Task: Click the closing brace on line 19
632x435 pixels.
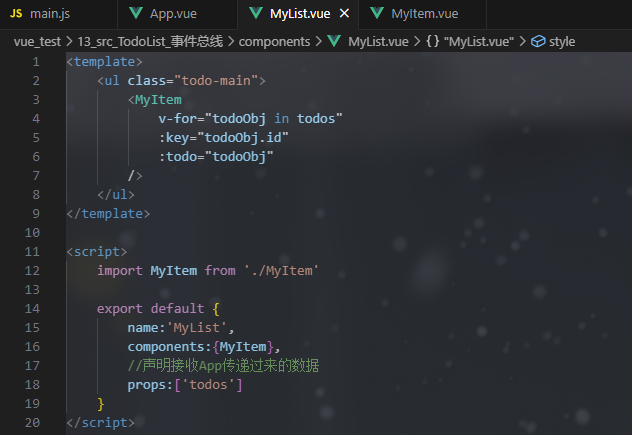Action: coord(101,404)
